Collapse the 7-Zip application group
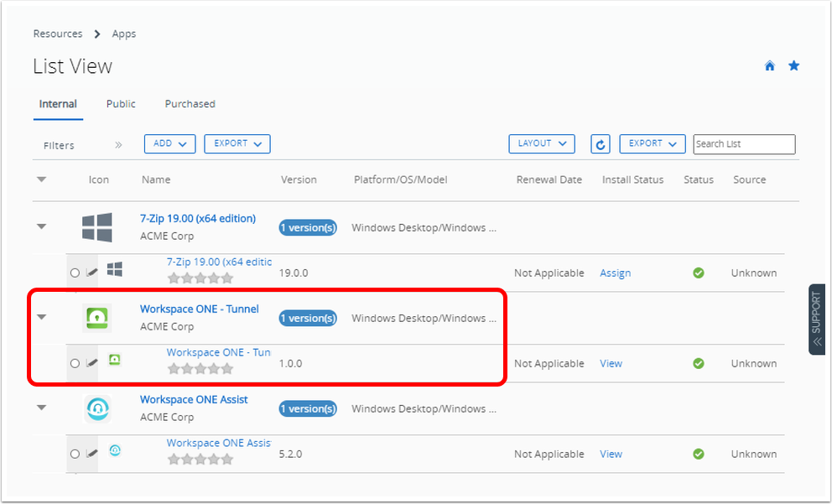Viewport: 832px width, 504px height. [x=42, y=226]
